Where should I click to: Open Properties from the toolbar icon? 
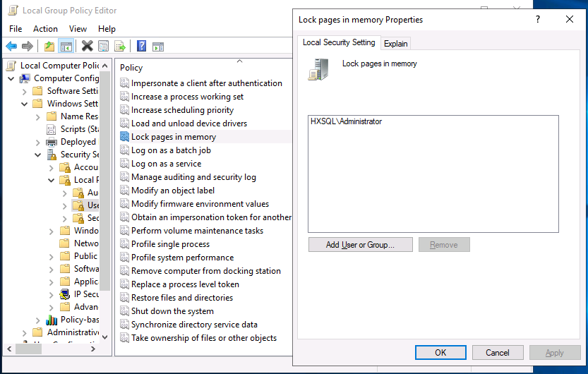[x=104, y=47]
